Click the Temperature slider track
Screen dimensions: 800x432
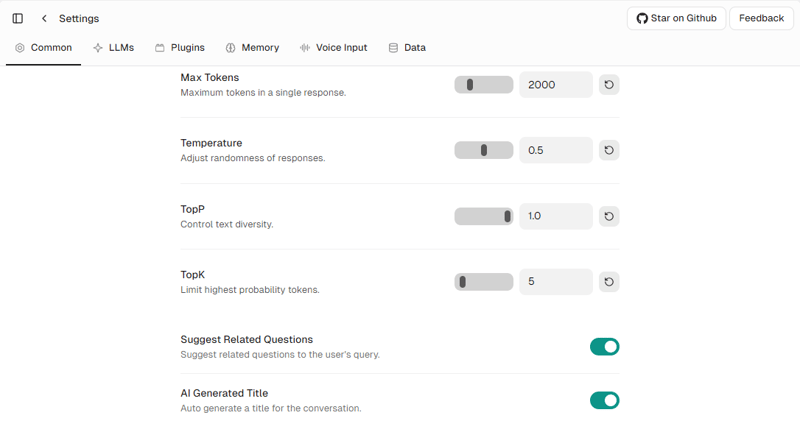[484, 150]
